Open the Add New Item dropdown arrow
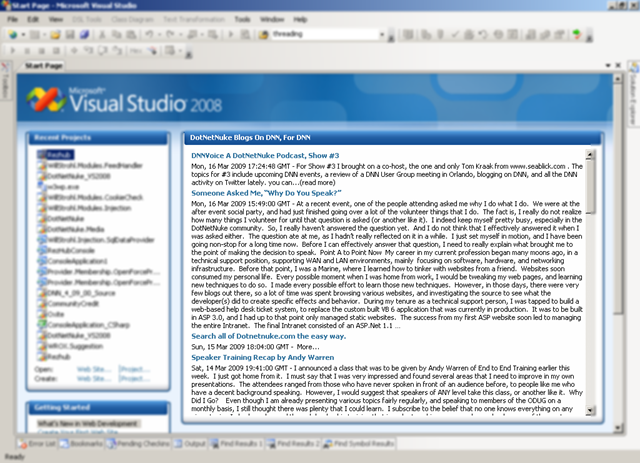This screenshot has height=463, width=640. click(x=44, y=35)
